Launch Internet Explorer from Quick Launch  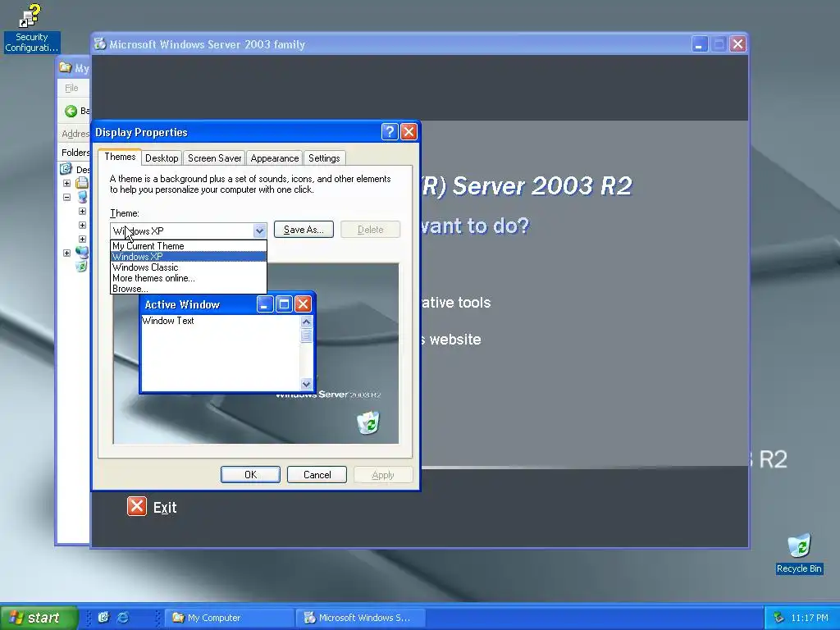coord(123,617)
